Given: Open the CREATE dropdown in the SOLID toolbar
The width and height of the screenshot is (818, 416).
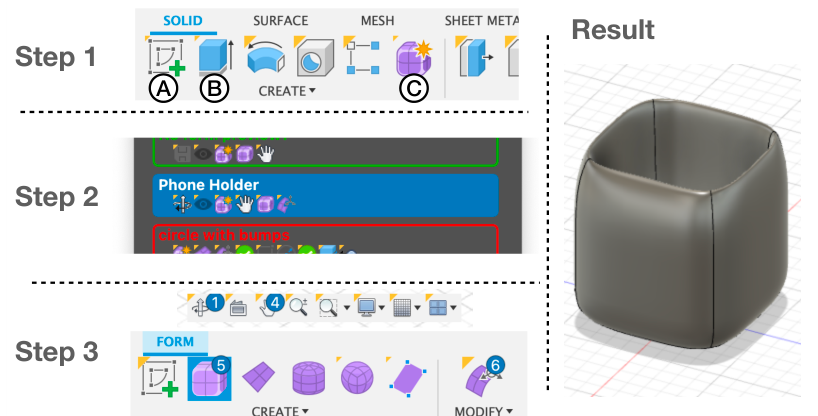Looking at the screenshot, I should click(x=287, y=91).
